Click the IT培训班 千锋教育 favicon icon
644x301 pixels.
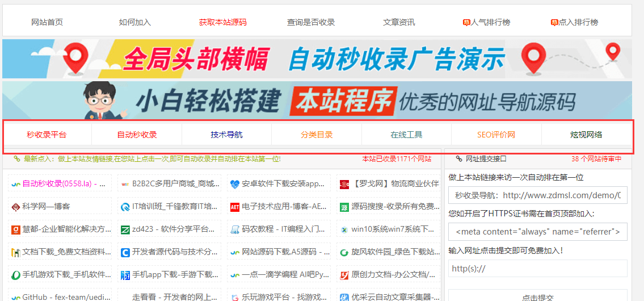125,207
